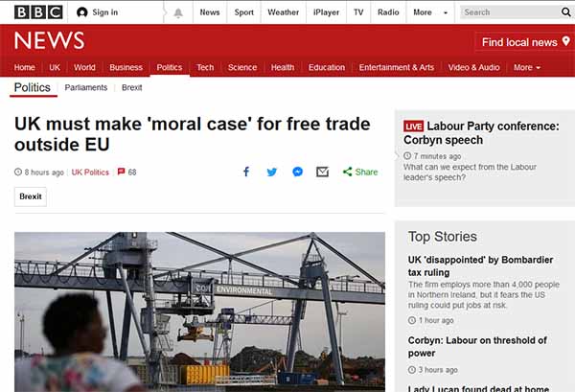
Task: Expand the red navigation More menu
Action: pyautogui.click(x=526, y=67)
